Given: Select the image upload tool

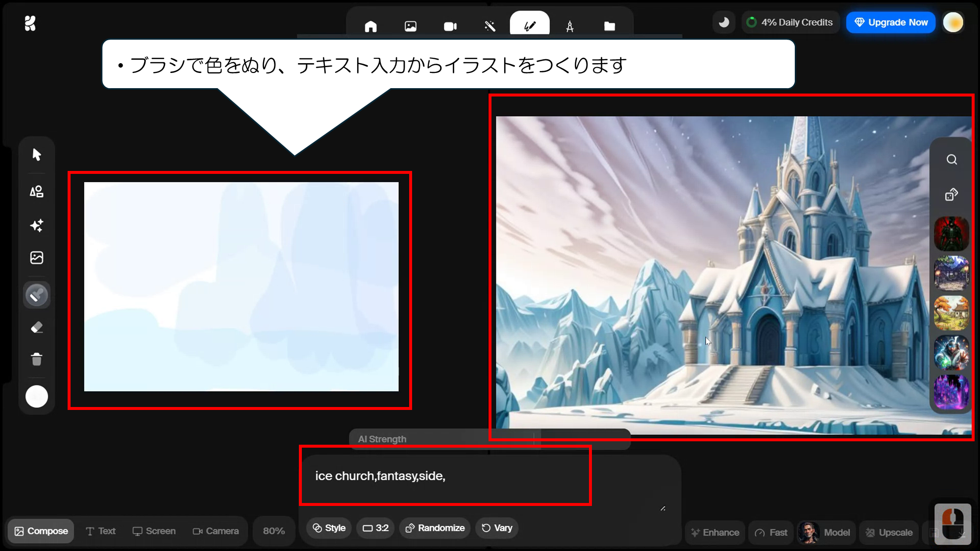Looking at the screenshot, I should tap(37, 258).
